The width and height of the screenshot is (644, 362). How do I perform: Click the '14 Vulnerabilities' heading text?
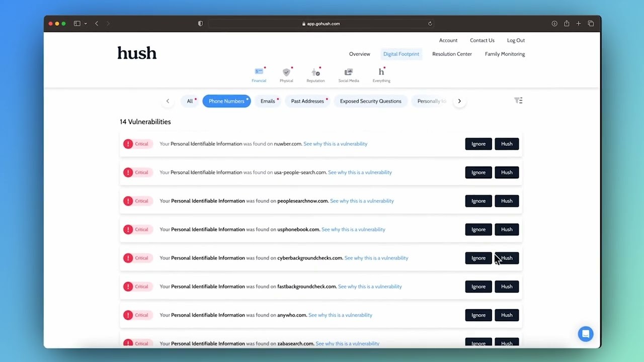[x=145, y=122]
